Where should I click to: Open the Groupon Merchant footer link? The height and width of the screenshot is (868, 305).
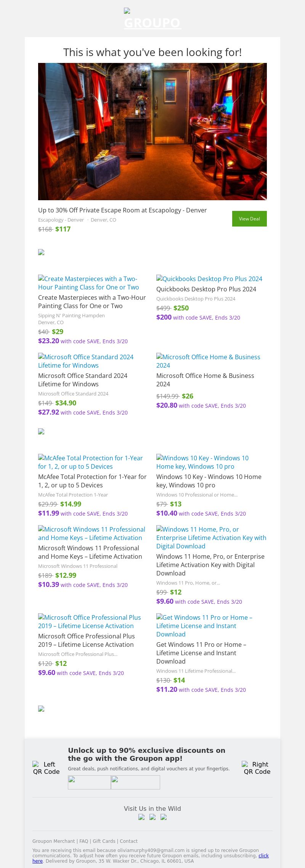pos(53,841)
